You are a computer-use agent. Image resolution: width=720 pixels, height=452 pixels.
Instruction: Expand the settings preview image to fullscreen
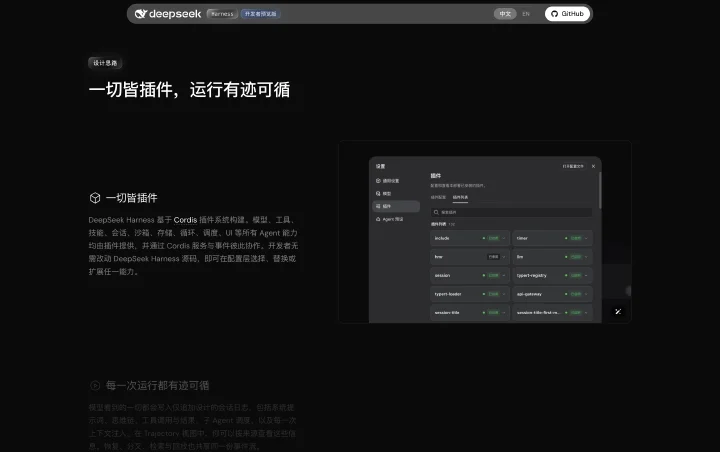click(x=618, y=311)
